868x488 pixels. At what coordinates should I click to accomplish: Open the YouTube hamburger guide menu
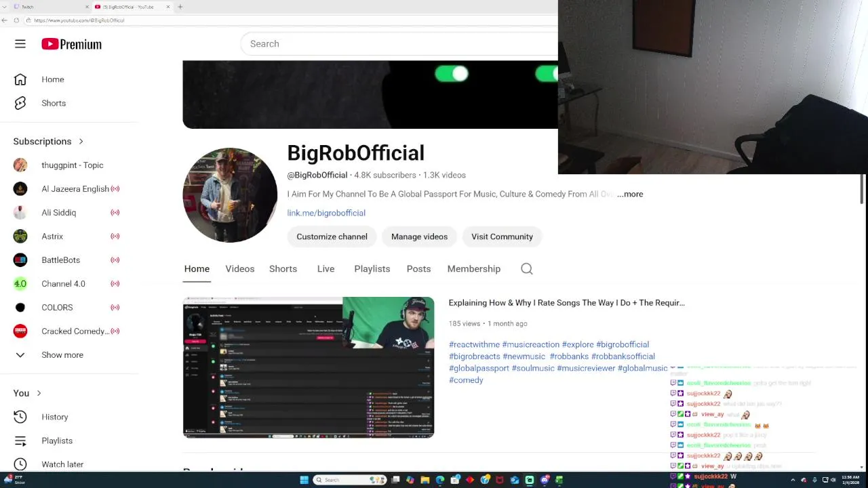pos(20,44)
